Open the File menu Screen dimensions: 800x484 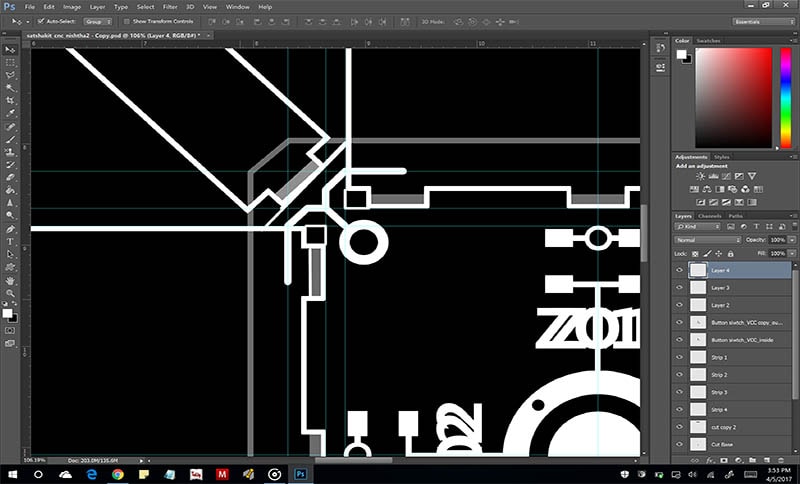(x=30, y=7)
